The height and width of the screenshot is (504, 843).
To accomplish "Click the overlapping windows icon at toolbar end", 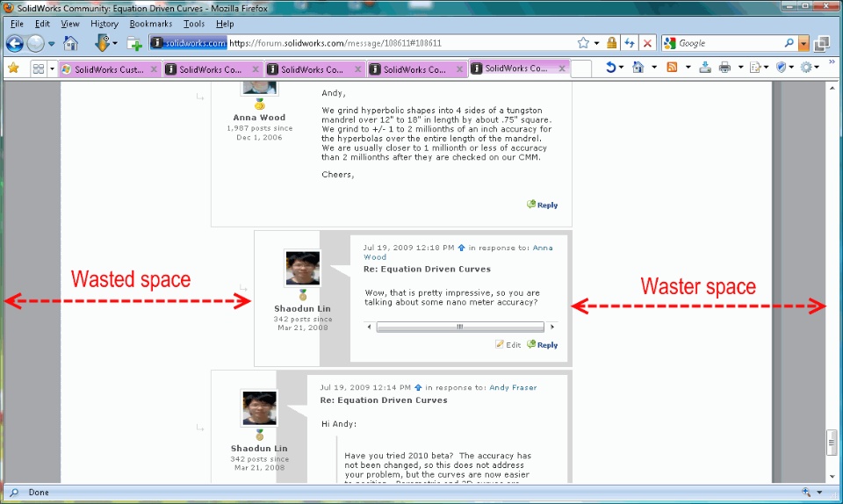I will (x=822, y=44).
